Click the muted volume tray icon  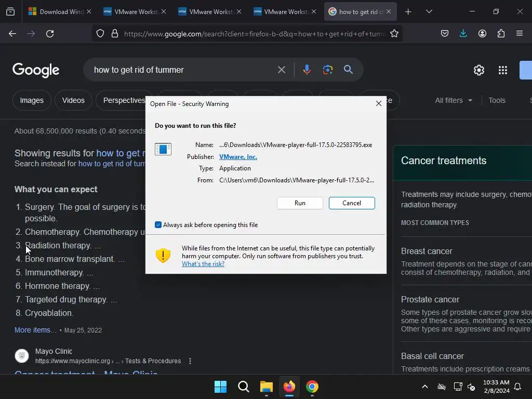point(471,387)
